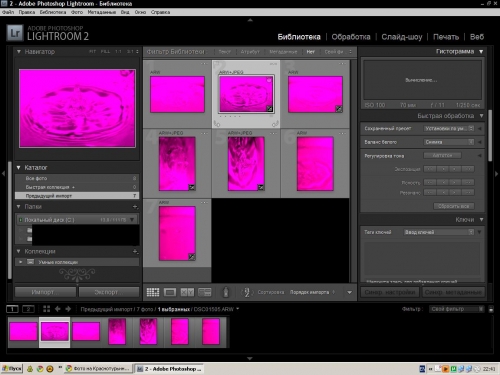Open 'Свой фильтр' filter dropdown

click(456, 309)
